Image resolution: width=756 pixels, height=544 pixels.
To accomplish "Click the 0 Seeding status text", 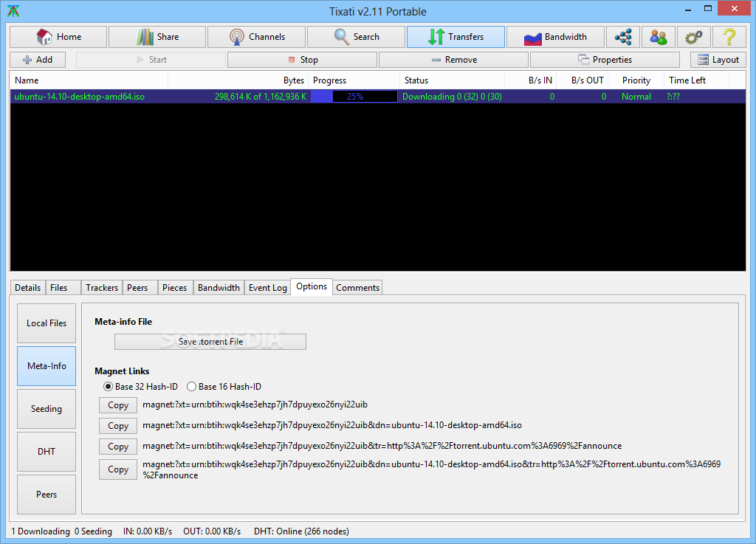I will coord(93,531).
